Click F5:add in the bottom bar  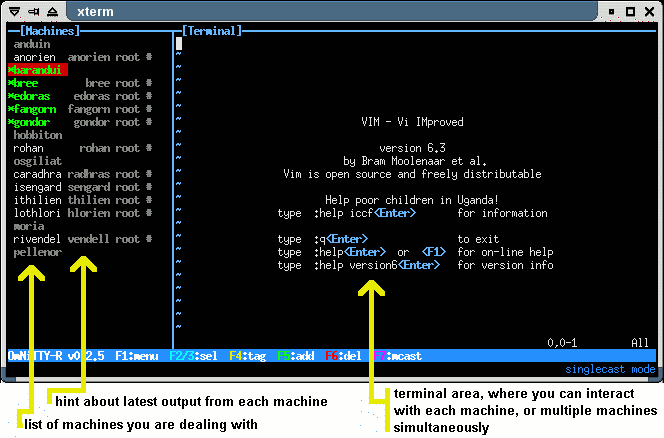click(297, 355)
